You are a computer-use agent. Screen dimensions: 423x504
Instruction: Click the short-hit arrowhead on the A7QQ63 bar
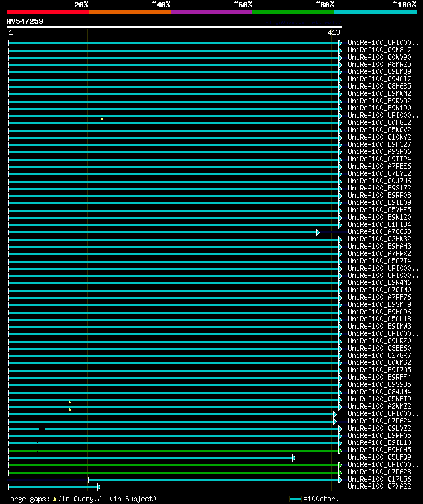pyautogui.click(x=318, y=232)
